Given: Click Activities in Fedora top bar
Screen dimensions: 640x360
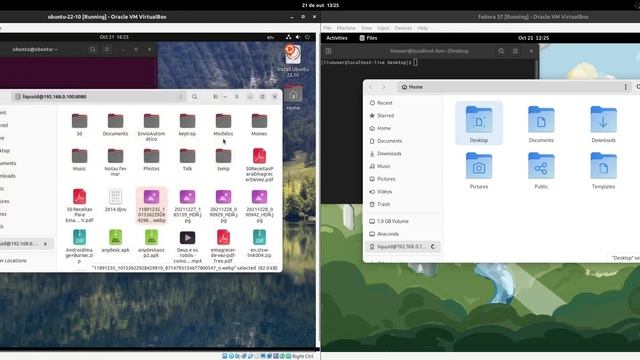Looking at the screenshot, I should pos(337,38).
